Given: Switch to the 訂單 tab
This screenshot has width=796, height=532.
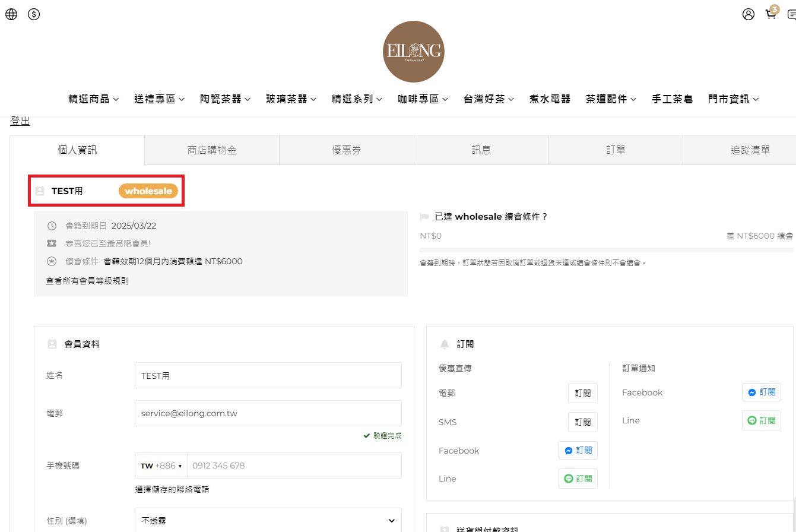Looking at the screenshot, I should [615, 150].
